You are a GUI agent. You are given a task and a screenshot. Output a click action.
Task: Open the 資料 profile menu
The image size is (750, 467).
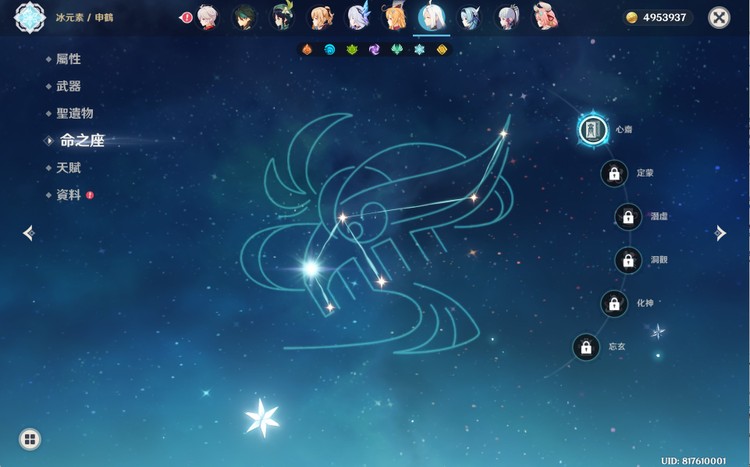tap(70, 195)
